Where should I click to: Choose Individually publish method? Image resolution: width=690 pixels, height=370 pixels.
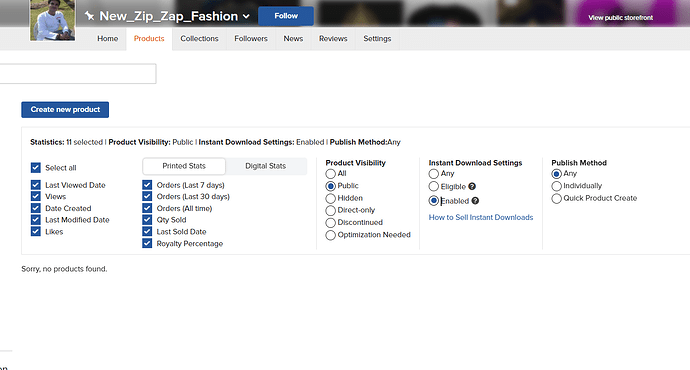(x=556, y=186)
